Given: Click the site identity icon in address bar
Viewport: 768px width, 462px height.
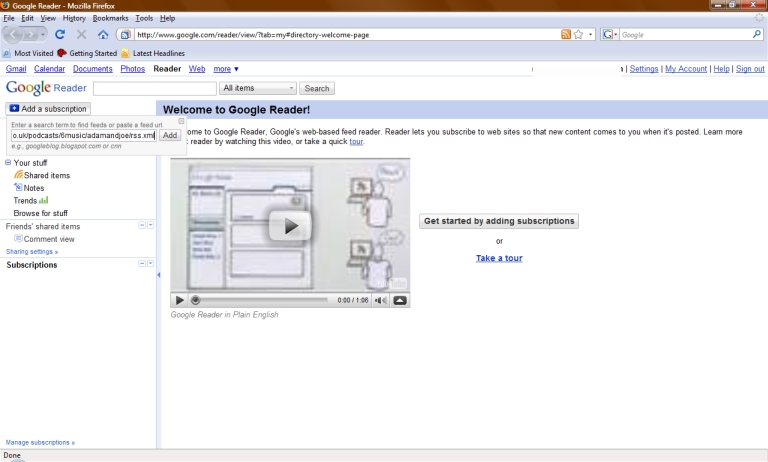Looking at the screenshot, I should tap(126, 35).
